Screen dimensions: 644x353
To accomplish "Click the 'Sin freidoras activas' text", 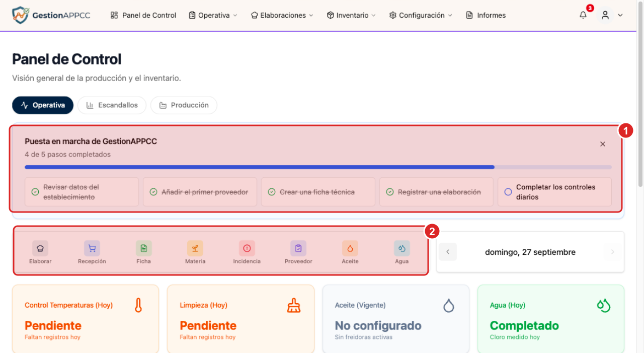I will pos(364,337).
